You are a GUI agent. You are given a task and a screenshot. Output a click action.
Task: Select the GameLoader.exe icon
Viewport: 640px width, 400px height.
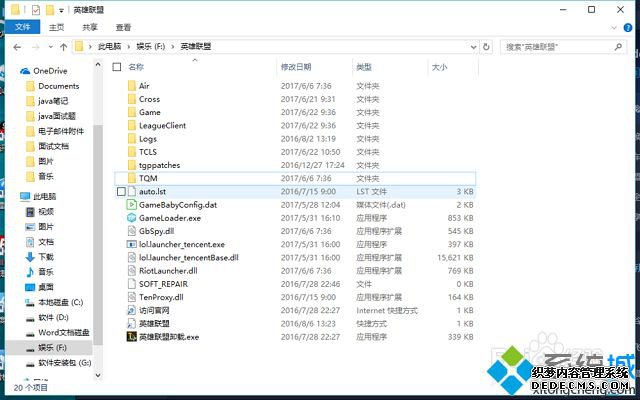point(131,218)
